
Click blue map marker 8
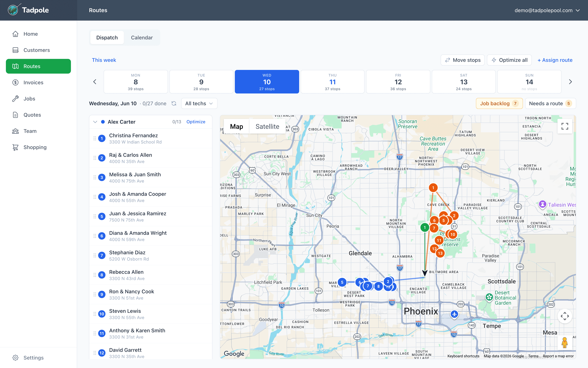pyautogui.click(x=378, y=286)
